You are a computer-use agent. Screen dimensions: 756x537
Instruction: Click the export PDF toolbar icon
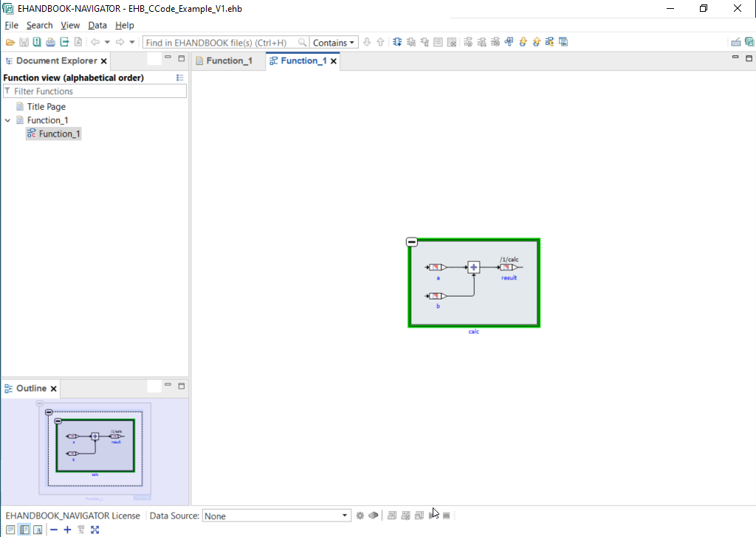click(x=78, y=42)
